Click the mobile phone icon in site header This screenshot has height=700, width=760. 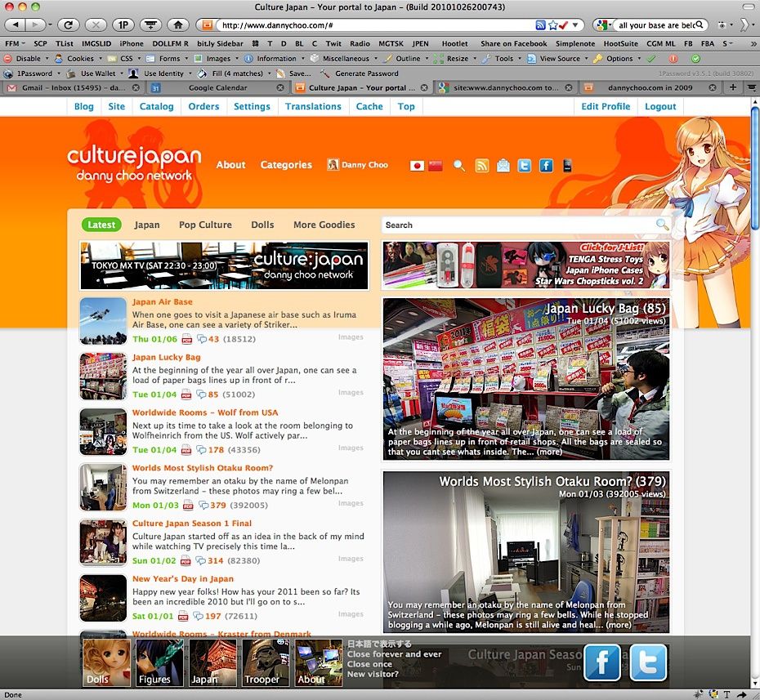pos(567,166)
